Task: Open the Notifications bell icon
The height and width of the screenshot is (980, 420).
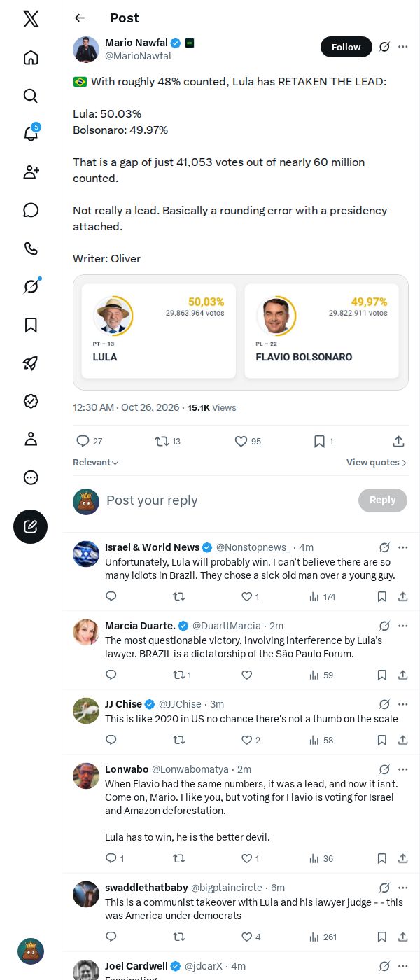Action: click(x=31, y=134)
